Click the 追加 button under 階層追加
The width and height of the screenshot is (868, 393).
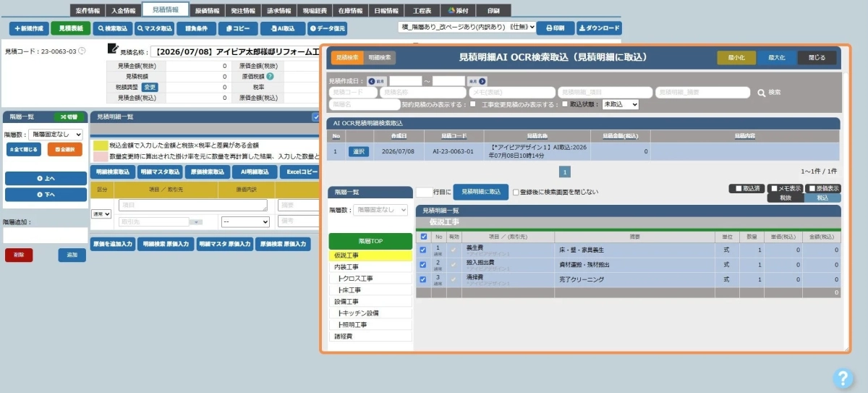coord(72,255)
